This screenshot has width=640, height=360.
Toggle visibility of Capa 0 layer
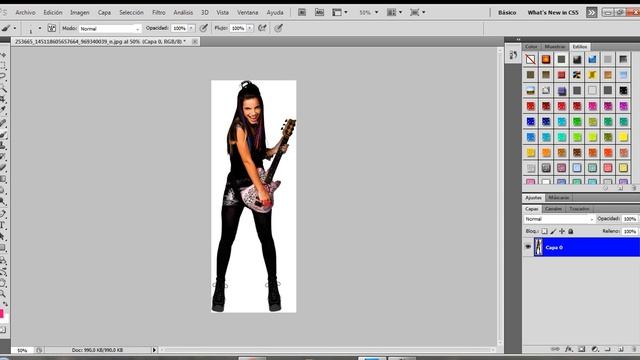[528, 247]
